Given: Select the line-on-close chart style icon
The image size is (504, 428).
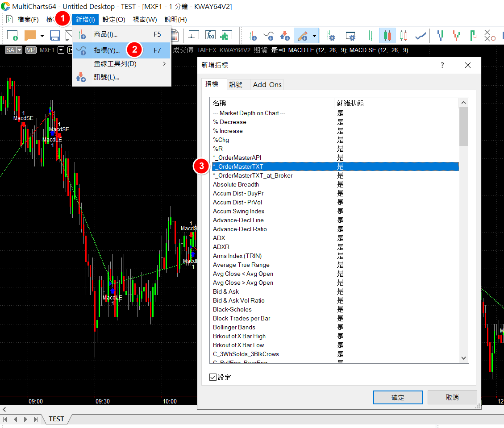Looking at the screenshot, I should [420, 36].
